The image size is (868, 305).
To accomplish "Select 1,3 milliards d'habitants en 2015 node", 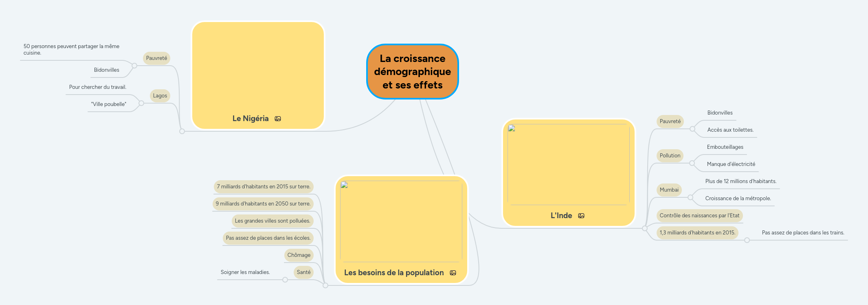I will pyautogui.click(x=697, y=233).
